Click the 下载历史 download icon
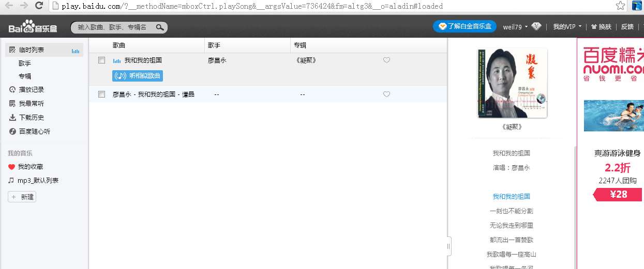Viewport: 644px width, 269px height. click(x=12, y=118)
